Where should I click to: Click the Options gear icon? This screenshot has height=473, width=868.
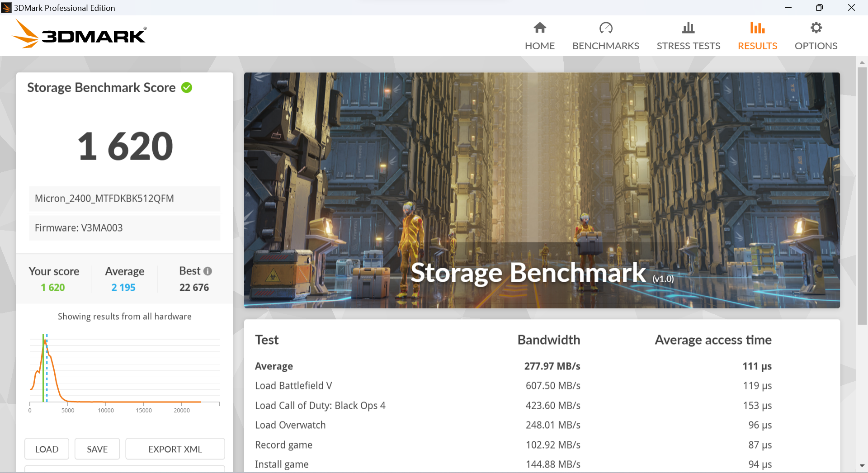click(816, 28)
